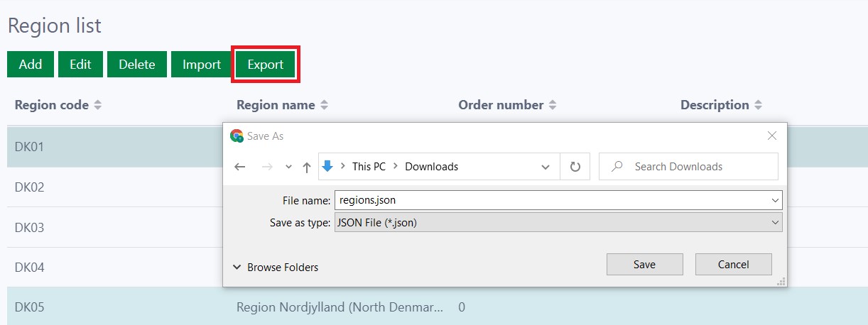Cancel the Save As dialog

coord(733,265)
